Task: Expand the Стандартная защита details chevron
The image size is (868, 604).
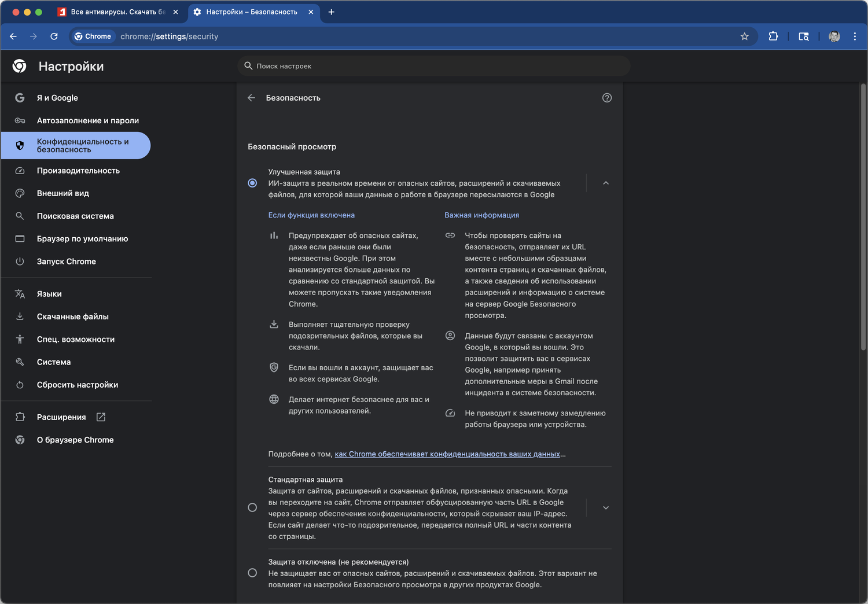Action: tap(606, 507)
